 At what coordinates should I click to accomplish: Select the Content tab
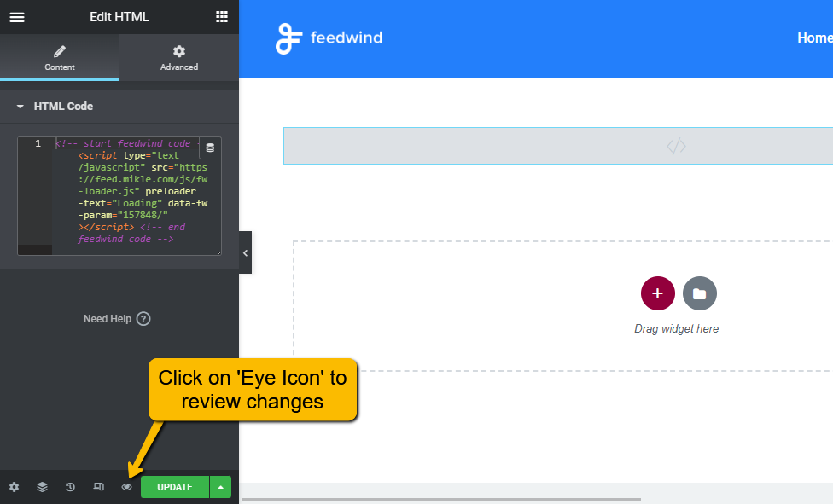point(59,57)
